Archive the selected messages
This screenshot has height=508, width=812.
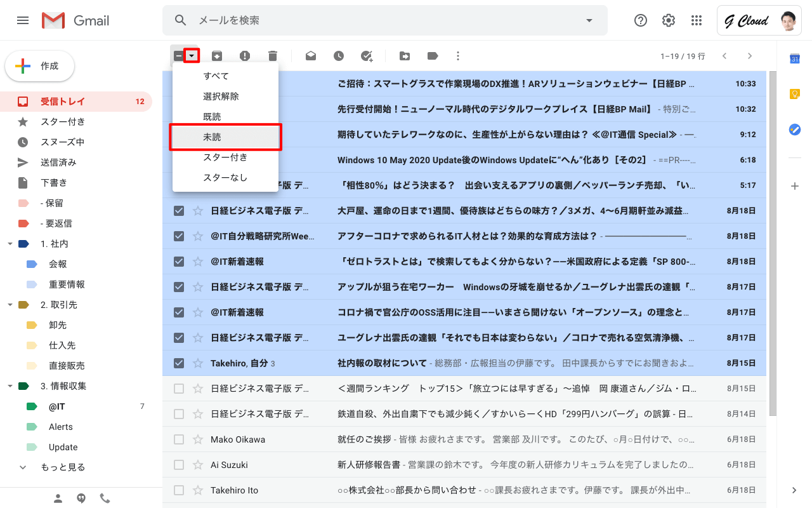click(x=217, y=56)
